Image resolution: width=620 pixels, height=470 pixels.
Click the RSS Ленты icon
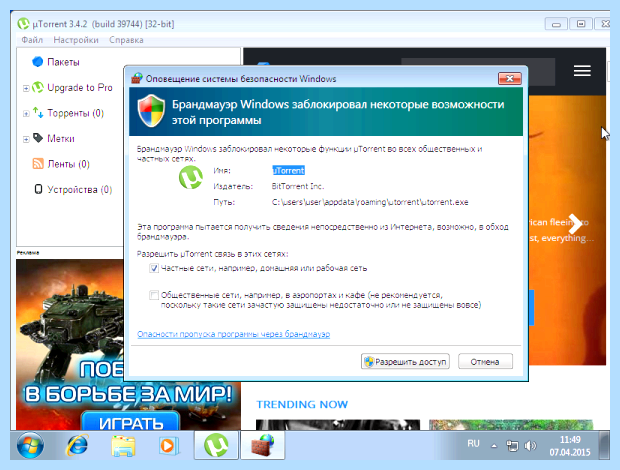tap(38, 164)
